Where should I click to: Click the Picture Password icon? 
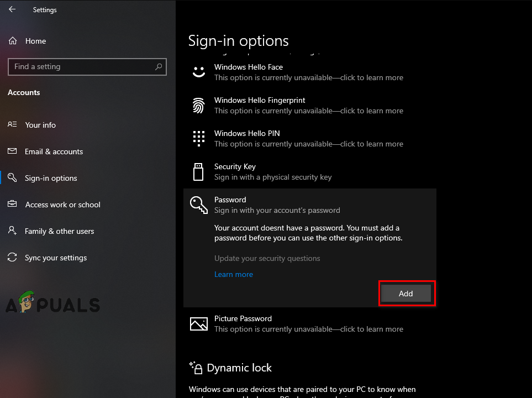199,323
